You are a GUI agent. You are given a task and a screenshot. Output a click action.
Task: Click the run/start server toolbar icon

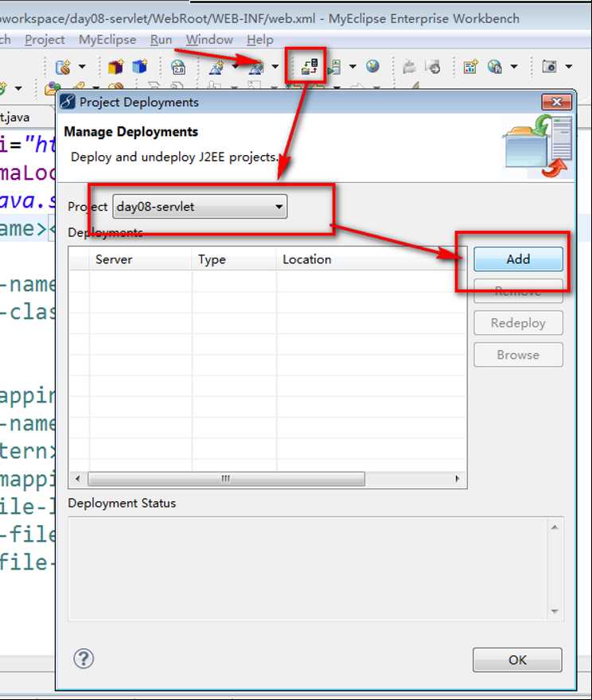(x=334, y=67)
